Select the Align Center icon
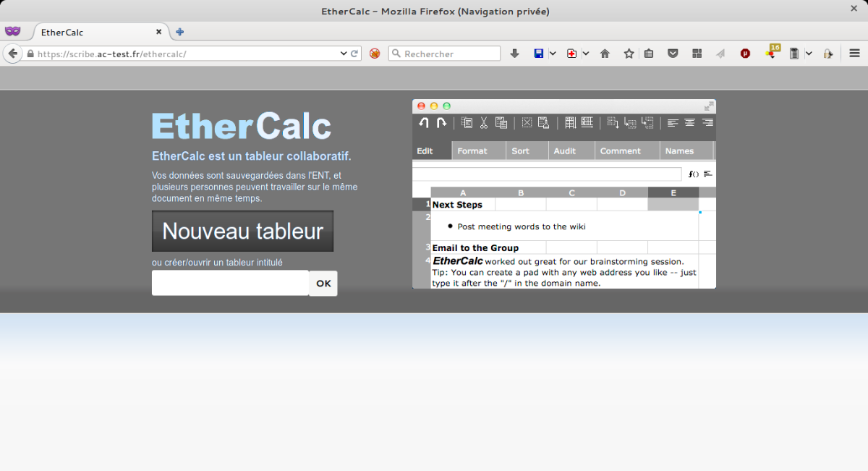 coord(690,123)
